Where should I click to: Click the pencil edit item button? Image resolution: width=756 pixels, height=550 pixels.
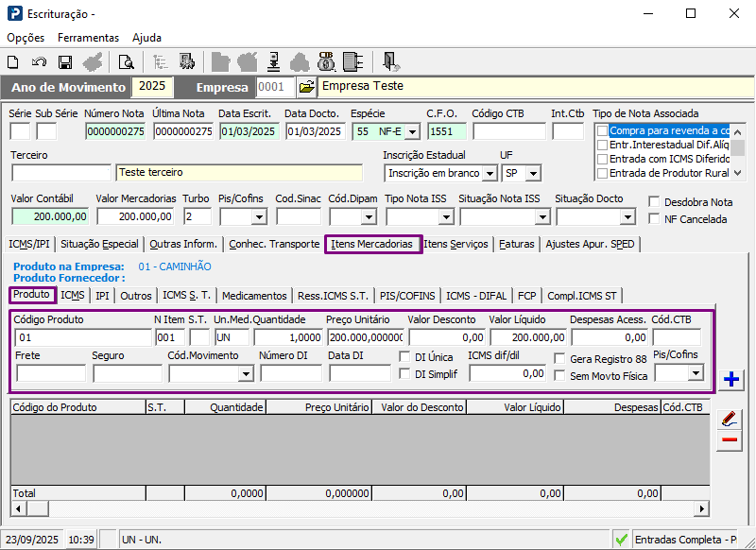click(729, 419)
